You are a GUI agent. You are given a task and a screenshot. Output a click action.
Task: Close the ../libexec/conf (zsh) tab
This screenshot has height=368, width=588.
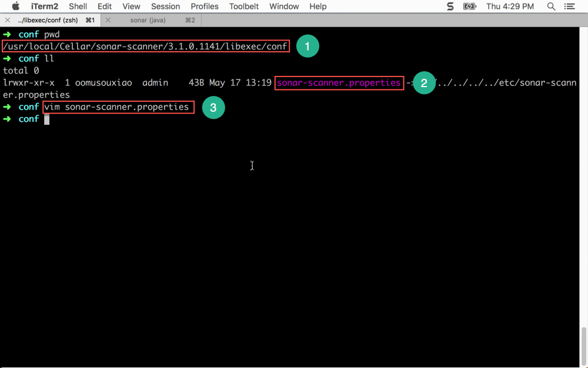[8, 20]
